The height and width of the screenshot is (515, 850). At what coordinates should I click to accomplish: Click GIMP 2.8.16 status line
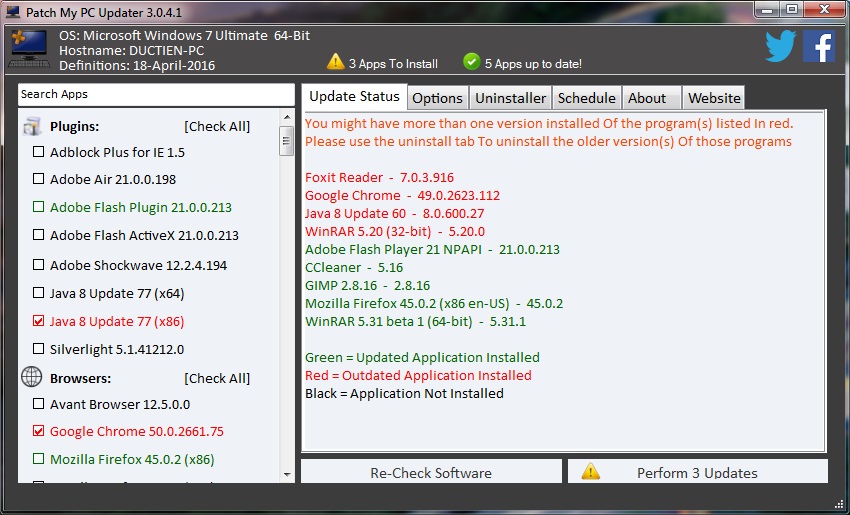367,285
